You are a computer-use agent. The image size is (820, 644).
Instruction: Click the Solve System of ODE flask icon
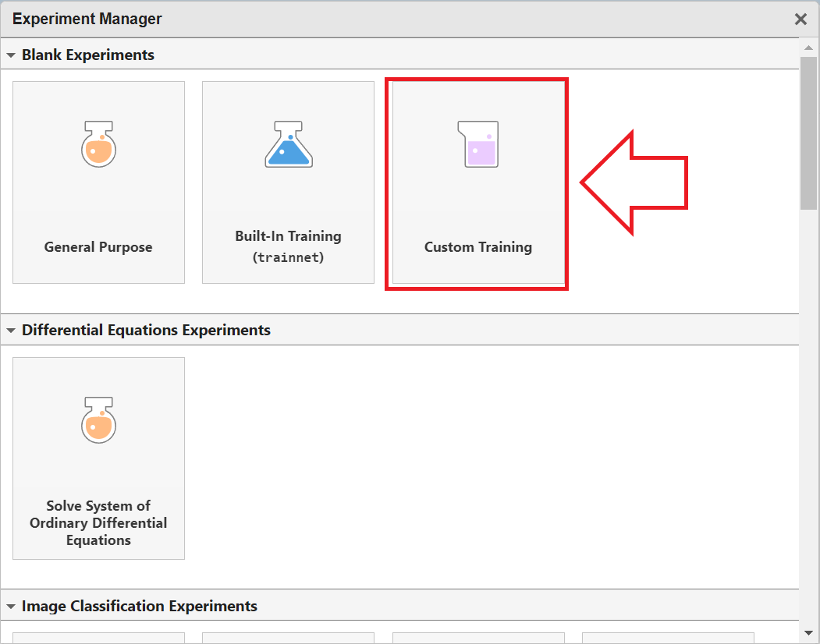tap(98, 420)
